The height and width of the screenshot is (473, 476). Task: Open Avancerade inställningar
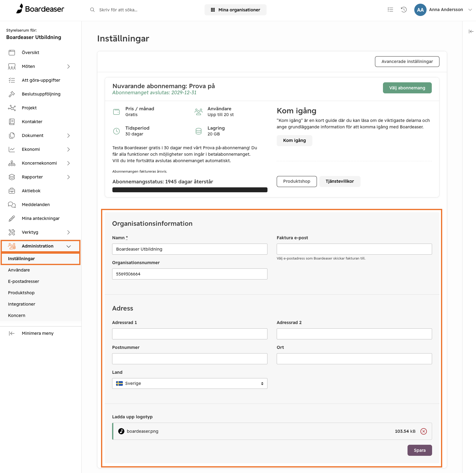407,61
